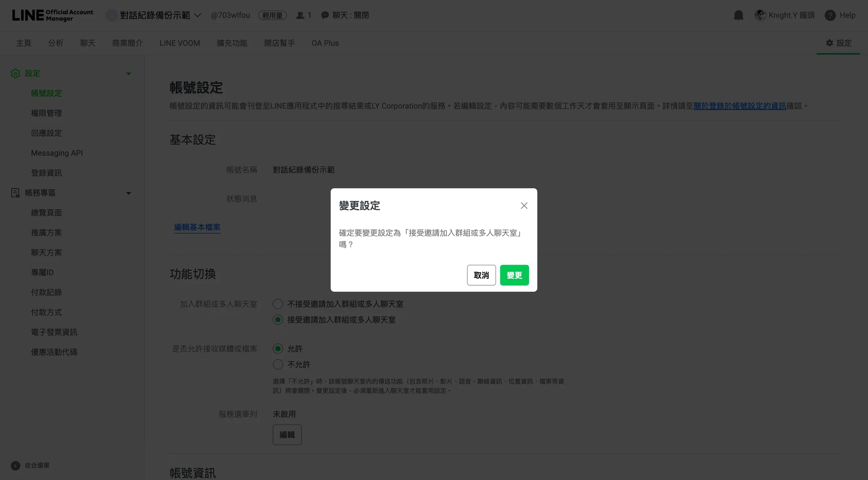Open 回應設定 in sidebar
This screenshot has width=868, height=480.
point(46,133)
